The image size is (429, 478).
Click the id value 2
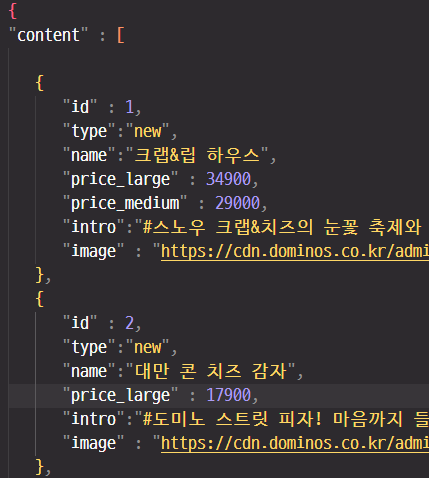[129, 323]
